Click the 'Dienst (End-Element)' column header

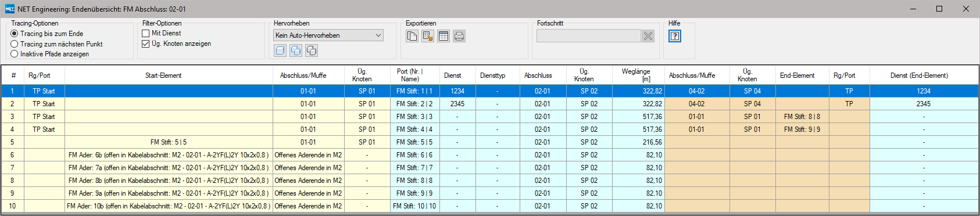point(924,75)
